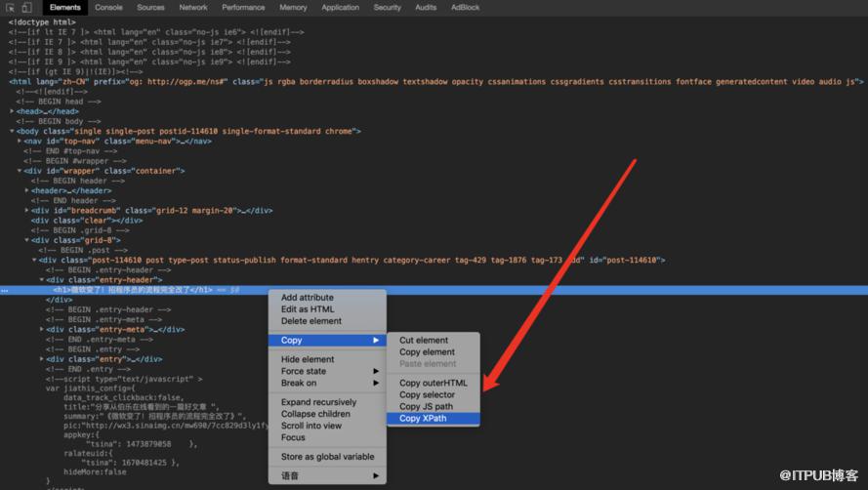Viewport: 868px width, 490px height.
Task: Select the div class="clear" row
Action: 87,221
